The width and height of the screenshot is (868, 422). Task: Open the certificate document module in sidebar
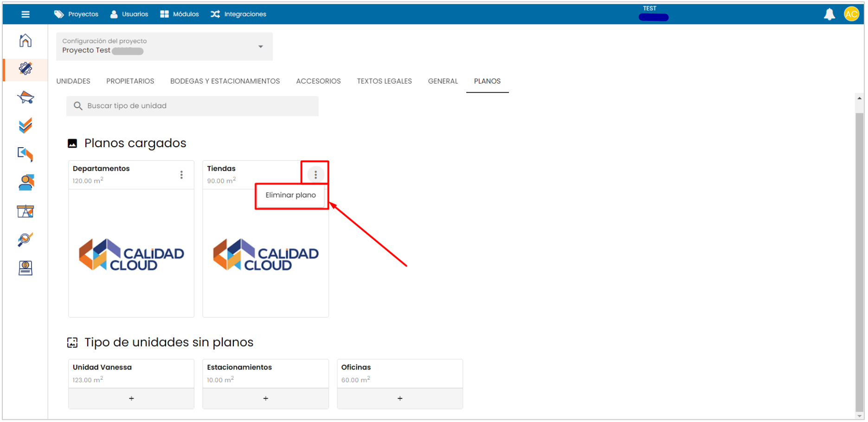coord(26,268)
